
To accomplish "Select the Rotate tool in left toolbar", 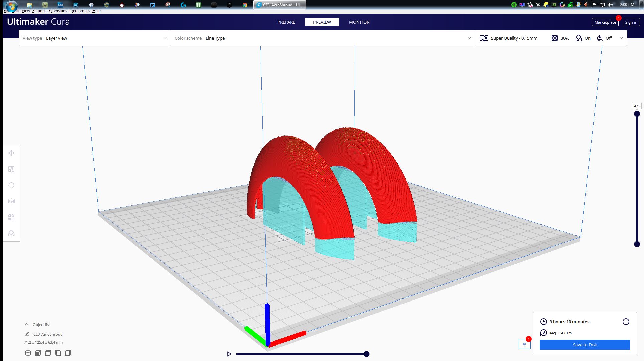I will pos(11,185).
